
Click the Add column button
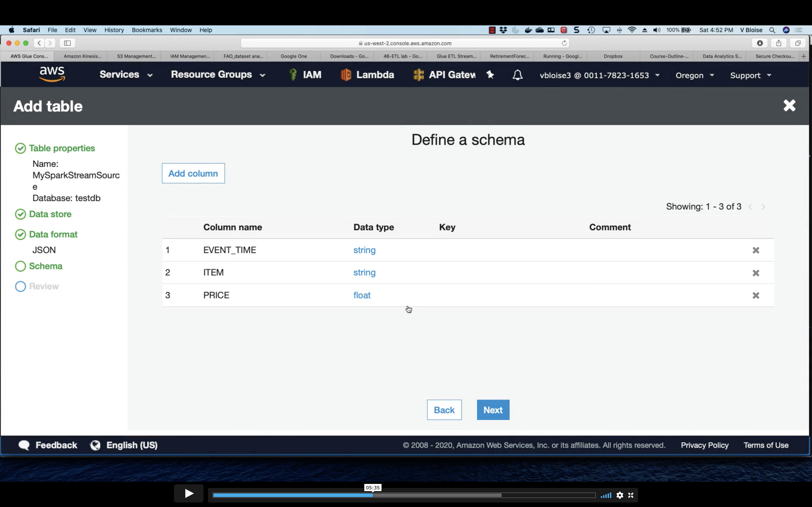pos(193,173)
